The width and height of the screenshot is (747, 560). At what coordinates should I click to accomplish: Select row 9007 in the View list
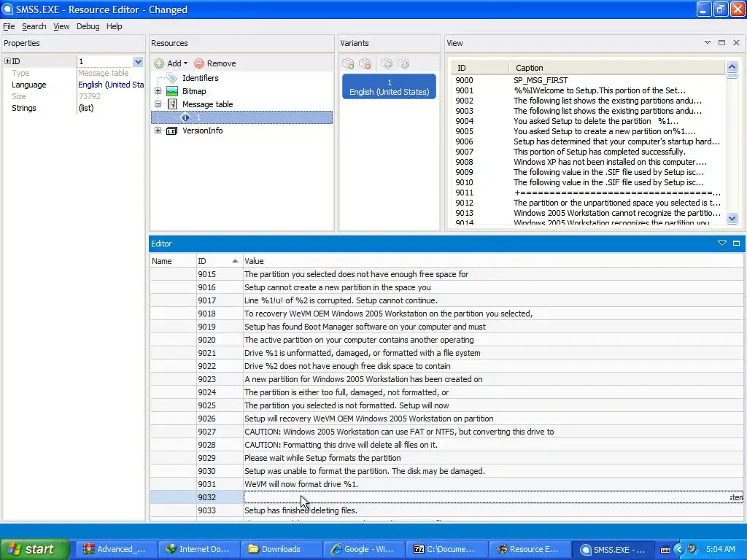click(x=587, y=152)
